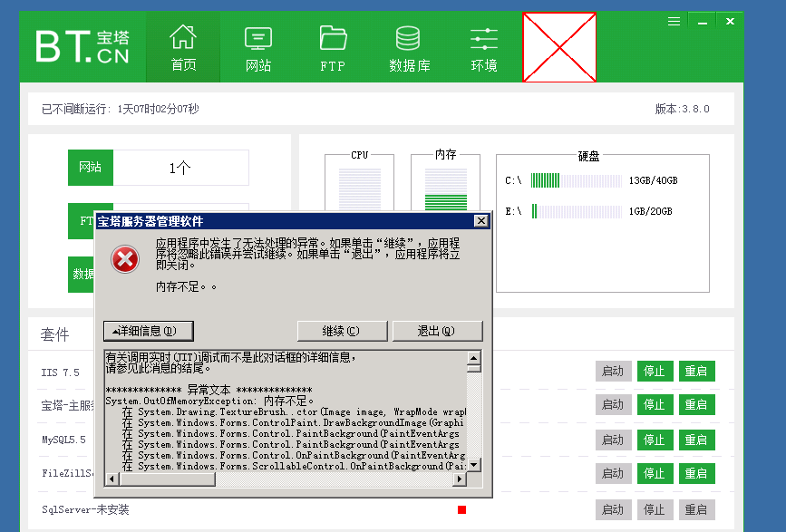Image resolution: width=786 pixels, height=532 pixels.
Task: Open the hamburger menu icon in title bar
Action: coord(674,22)
